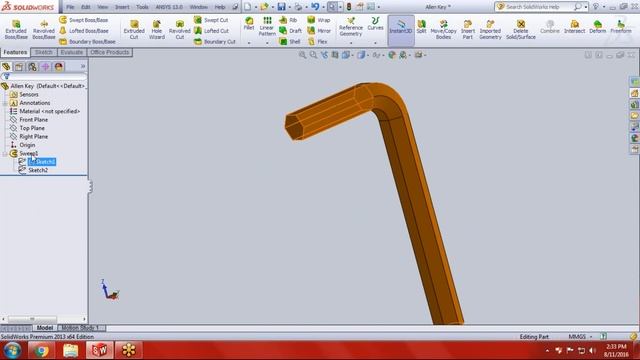This screenshot has height=360, width=640.
Task: Click Material <not specified> item
Action: tap(49, 111)
